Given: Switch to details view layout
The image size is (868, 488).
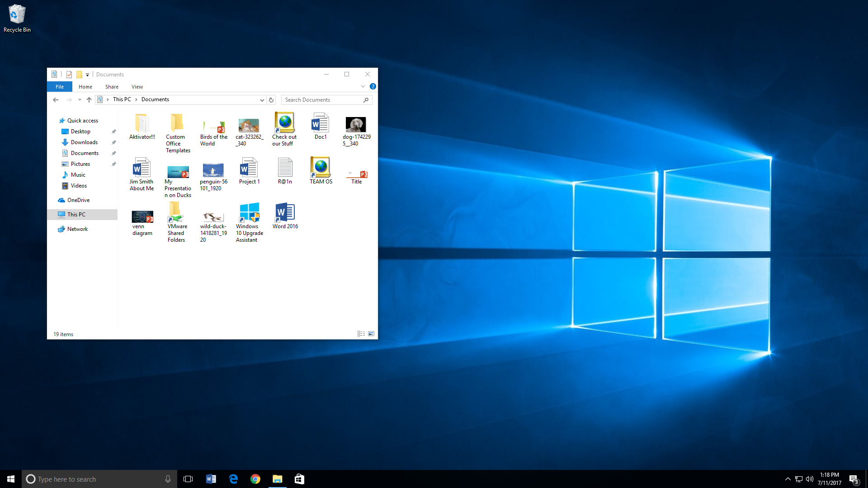Looking at the screenshot, I should (361, 334).
